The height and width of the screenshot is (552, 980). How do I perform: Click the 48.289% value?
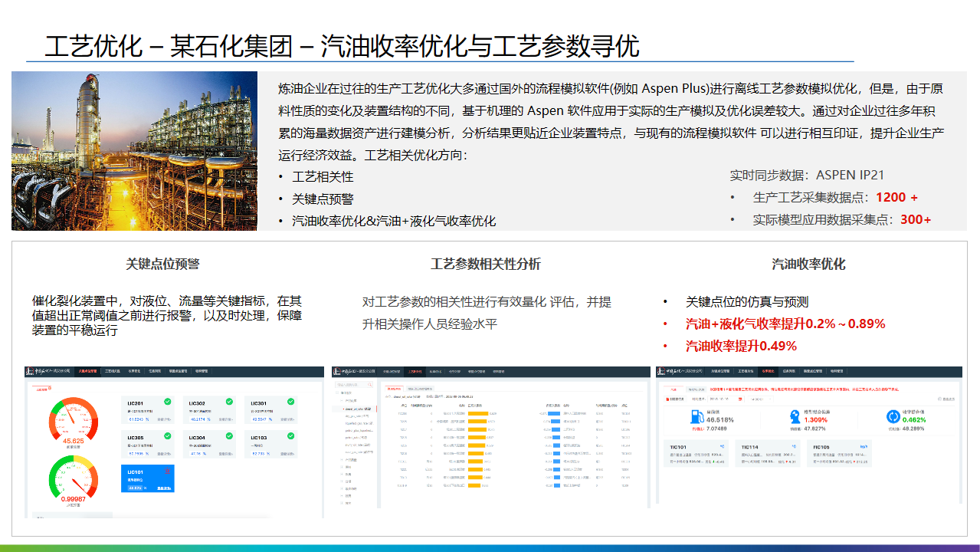[913, 429]
